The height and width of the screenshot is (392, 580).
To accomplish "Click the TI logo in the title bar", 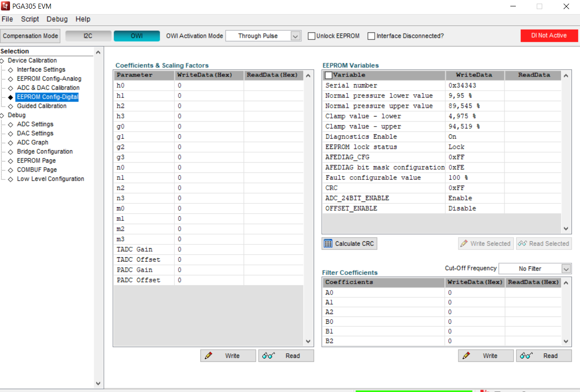I will (x=5, y=6).
